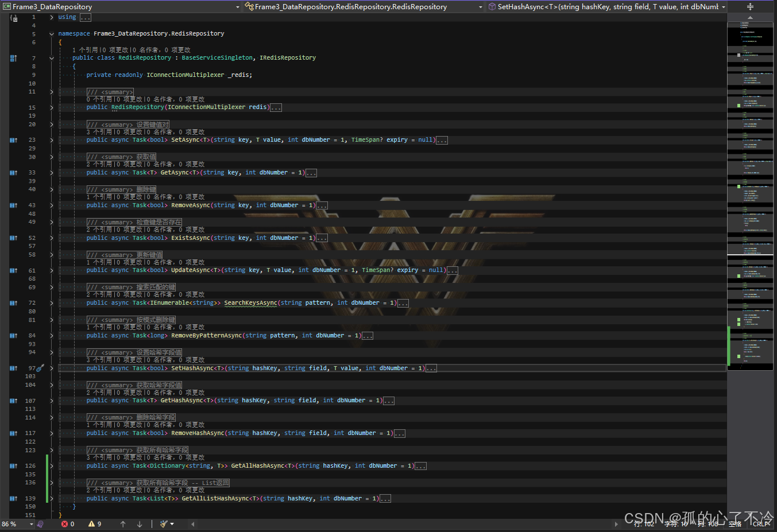Open references CodeLens above SetAsync

point(99,132)
